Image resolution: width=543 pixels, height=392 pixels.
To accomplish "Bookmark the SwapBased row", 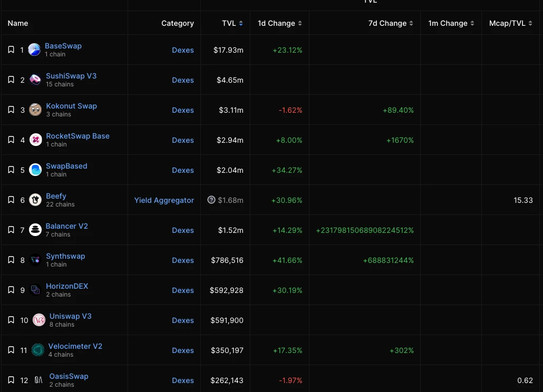I will (x=11, y=170).
